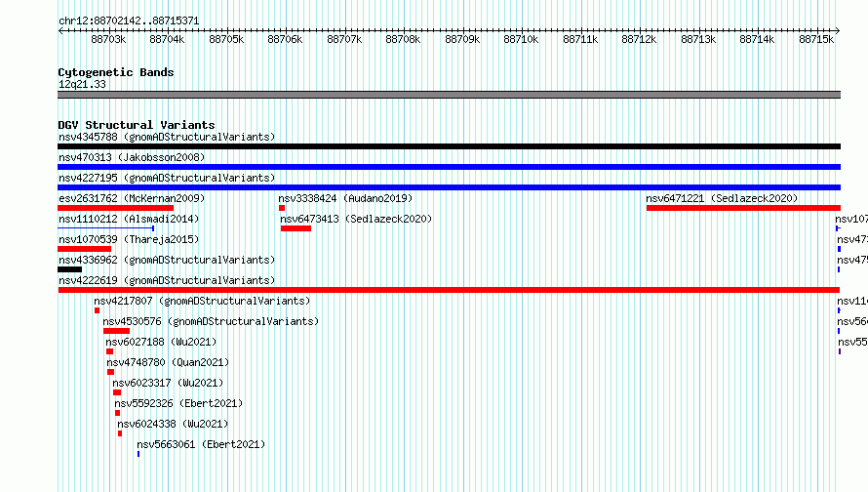Click the Cytogenetic Bands track title

pos(116,72)
